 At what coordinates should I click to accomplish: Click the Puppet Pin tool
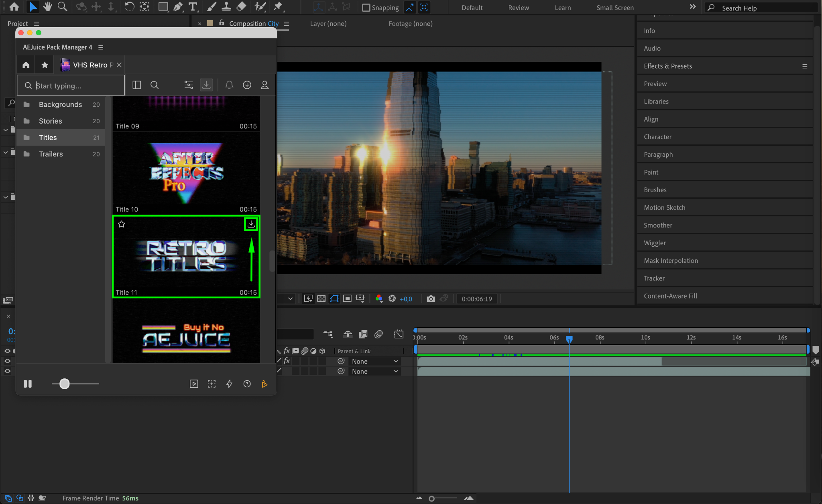(x=278, y=7)
